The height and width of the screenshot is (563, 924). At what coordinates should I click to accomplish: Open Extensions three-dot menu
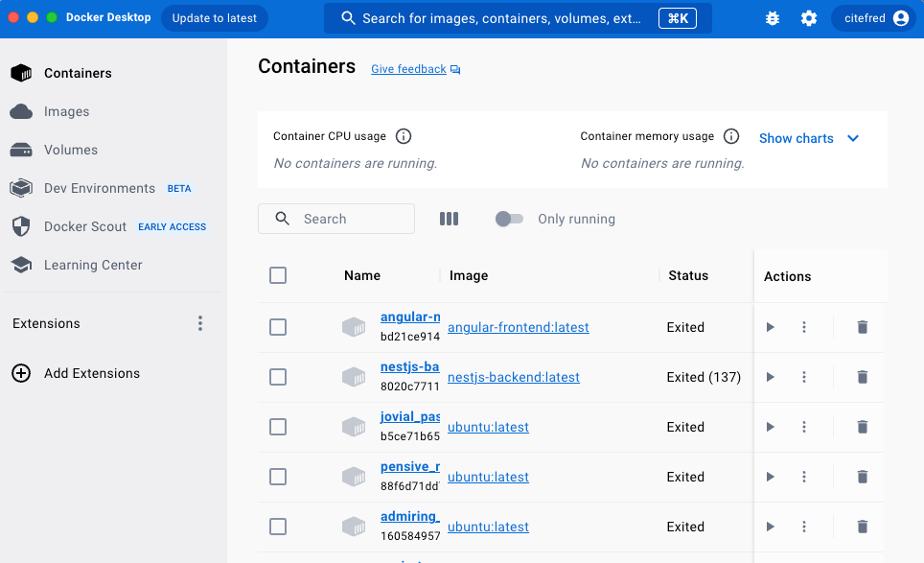coord(200,323)
